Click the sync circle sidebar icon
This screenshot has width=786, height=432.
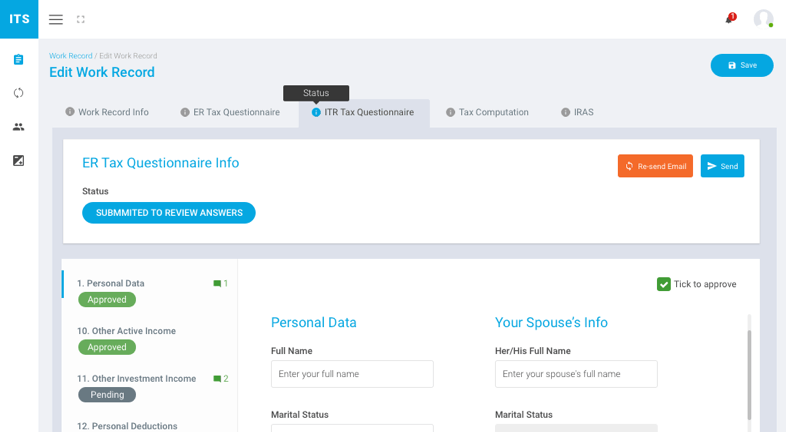tap(18, 93)
